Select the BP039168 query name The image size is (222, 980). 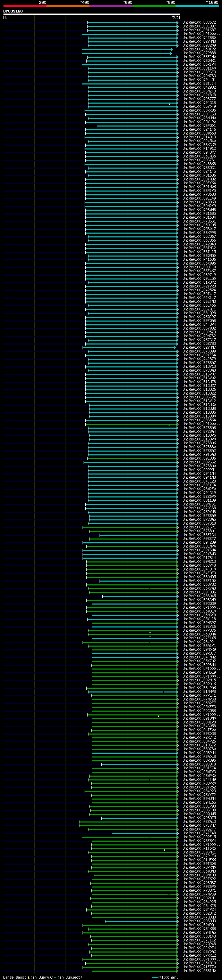click(x=13, y=11)
